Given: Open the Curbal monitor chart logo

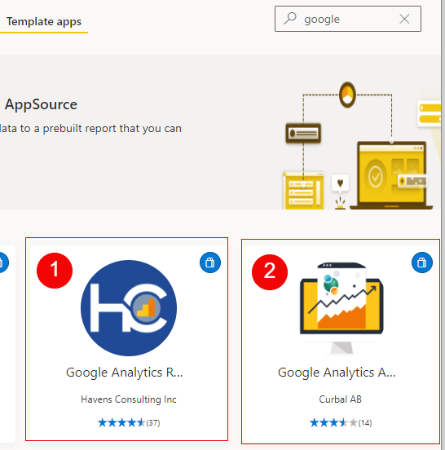Looking at the screenshot, I should [x=341, y=308].
